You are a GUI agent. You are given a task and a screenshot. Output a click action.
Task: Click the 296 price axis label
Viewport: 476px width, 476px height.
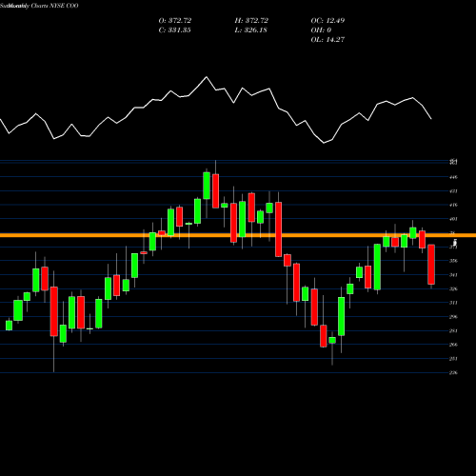[453, 317]
